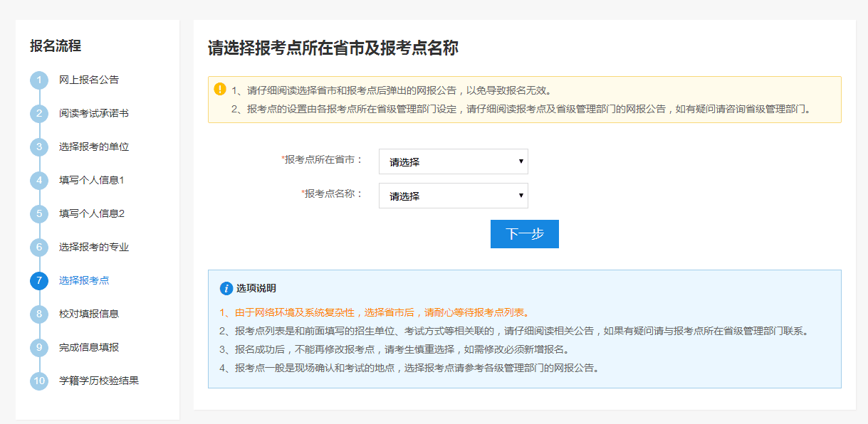The height and width of the screenshot is (424, 868).
Task: Go to the 校对填报信息 step
Action: (89, 314)
